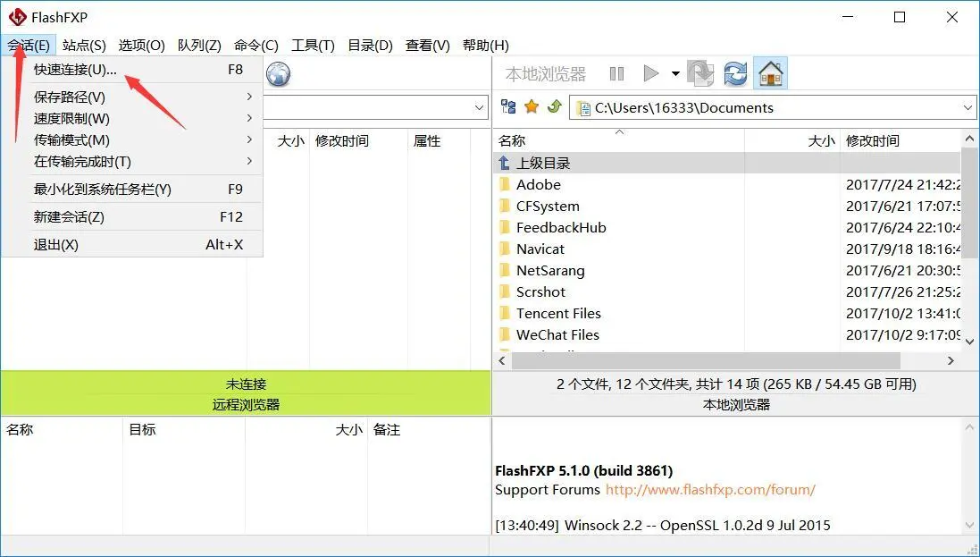Select 新建会话(Z) menu entry
Image resolution: width=980 pixels, height=557 pixels.
pyautogui.click(x=132, y=216)
